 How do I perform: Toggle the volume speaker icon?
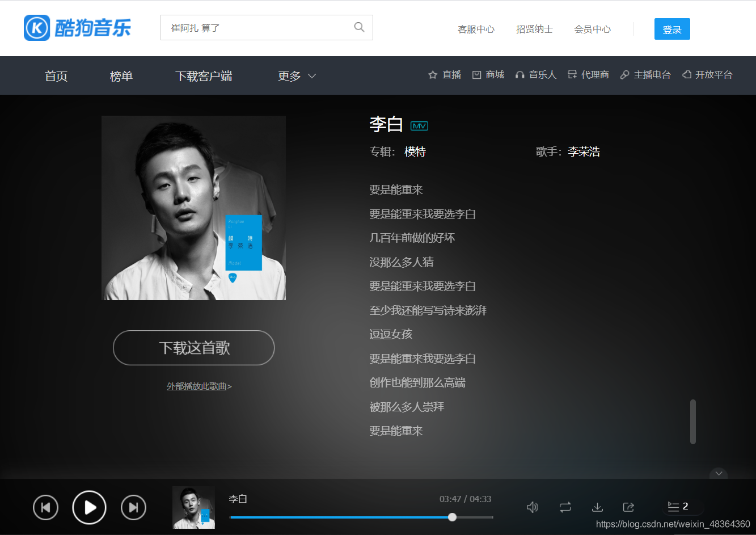pos(533,507)
